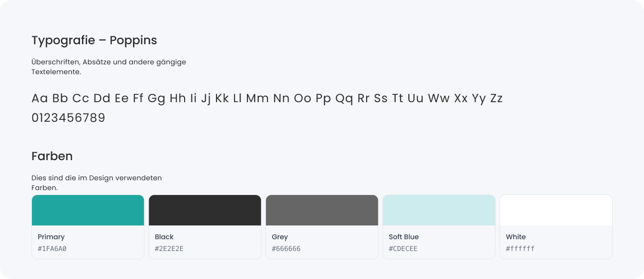
Task: Click the #2E2E2E hex code
Action: click(x=169, y=249)
